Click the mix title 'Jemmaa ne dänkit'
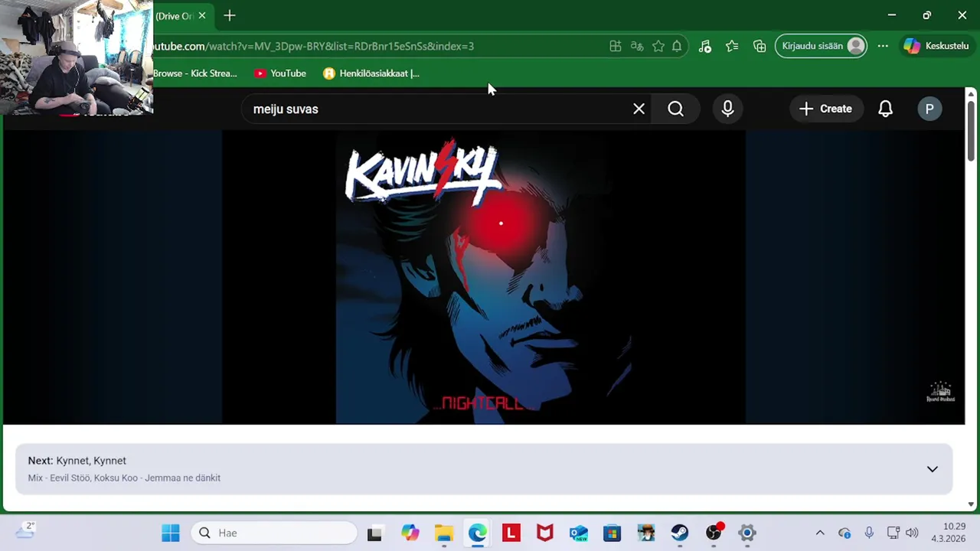 [x=182, y=478]
